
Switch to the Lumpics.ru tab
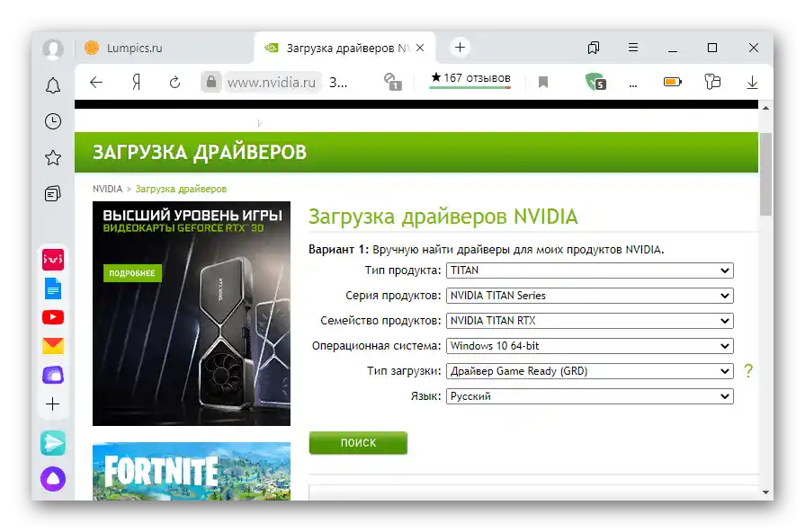coord(165,48)
